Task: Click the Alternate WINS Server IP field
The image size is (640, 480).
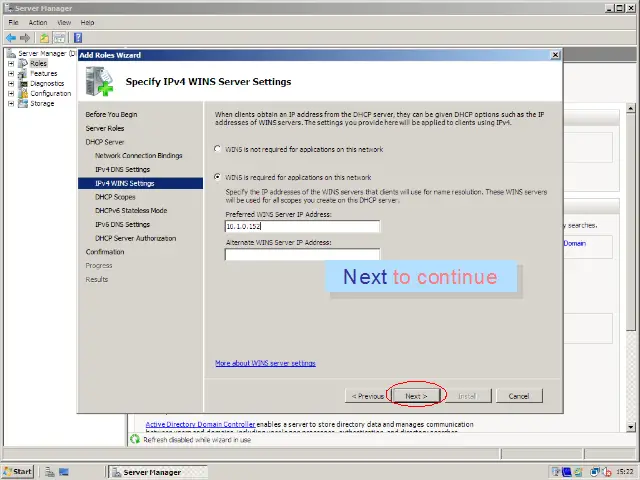Action: click(302, 255)
